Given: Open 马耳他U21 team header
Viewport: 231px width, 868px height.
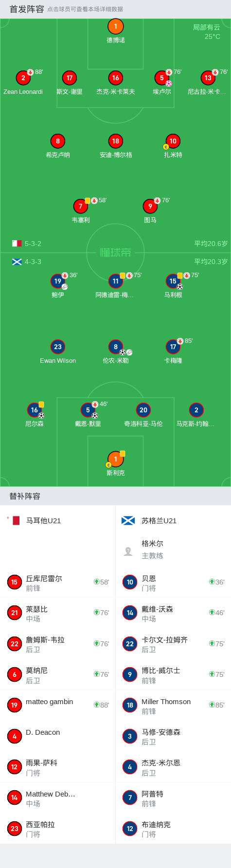Looking at the screenshot, I should point(57,521).
